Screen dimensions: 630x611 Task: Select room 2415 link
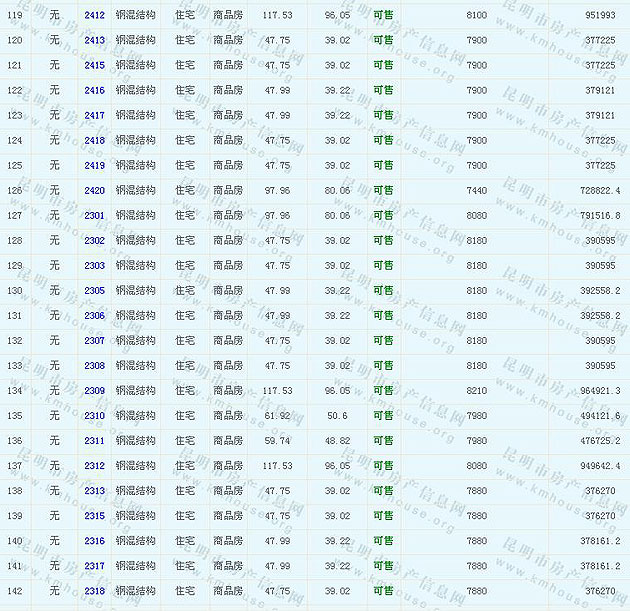tap(94, 66)
